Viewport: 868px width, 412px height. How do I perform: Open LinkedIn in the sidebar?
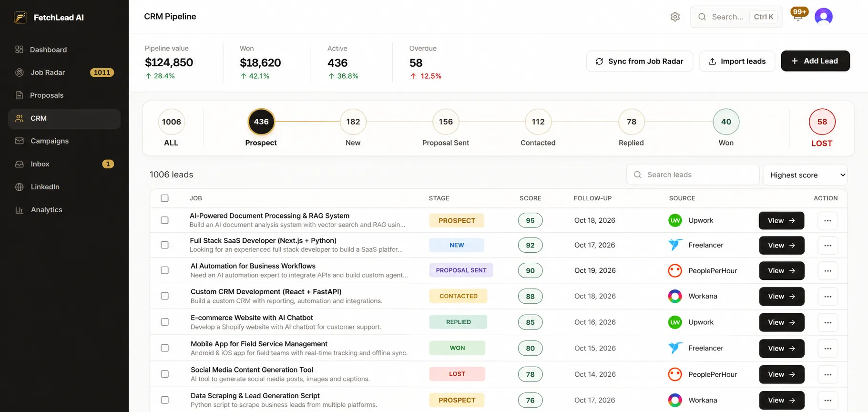click(x=64, y=187)
